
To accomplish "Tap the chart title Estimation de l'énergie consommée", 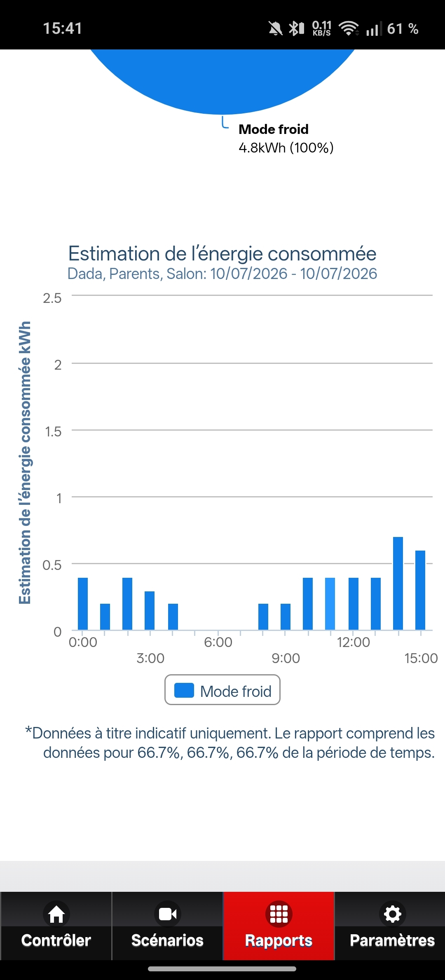I will coord(222,253).
